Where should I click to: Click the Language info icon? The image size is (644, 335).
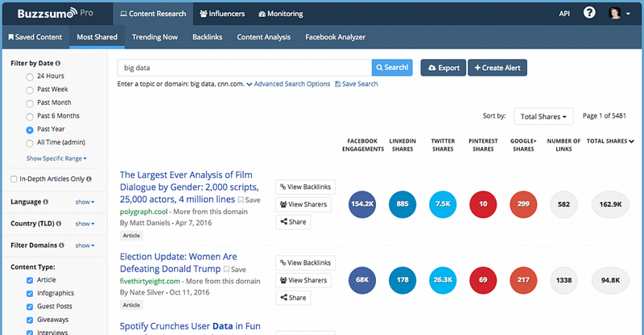46,202
